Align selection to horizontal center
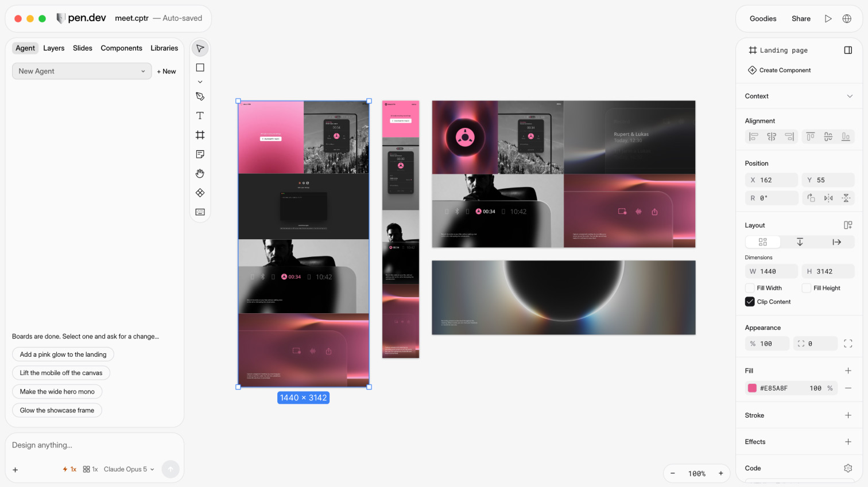 (x=772, y=137)
